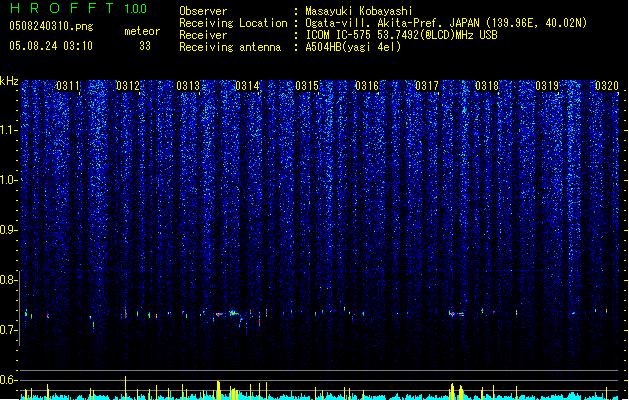Click time marker 0318
Screen dimensions: 629x400
[487, 86]
